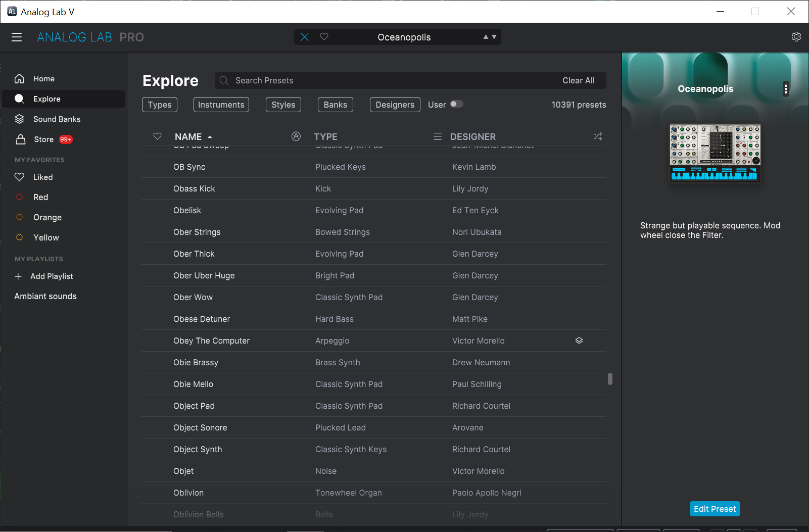Viewport: 809px width, 532px height.
Task: Select the Orange favorites color tag
Action: tap(64, 217)
